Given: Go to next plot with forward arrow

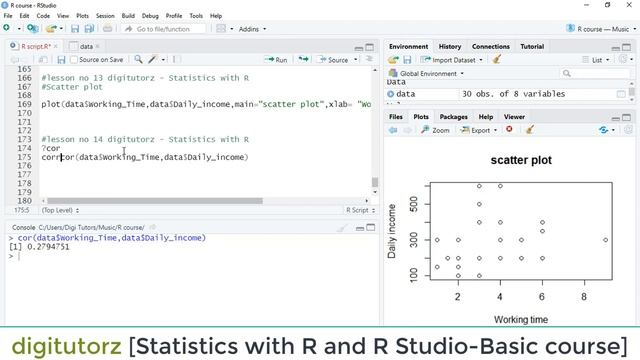Looking at the screenshot, I should point(407,130).
